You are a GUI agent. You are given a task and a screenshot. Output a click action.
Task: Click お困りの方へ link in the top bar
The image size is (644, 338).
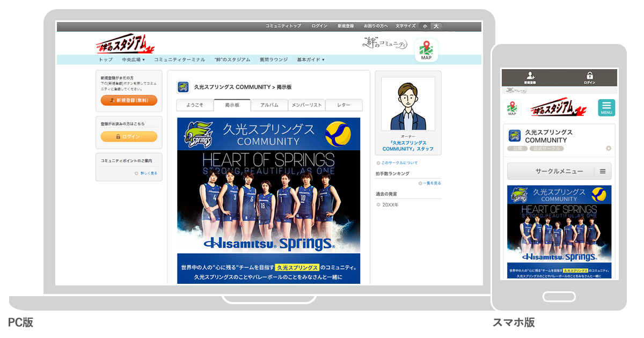click(376, 26)
